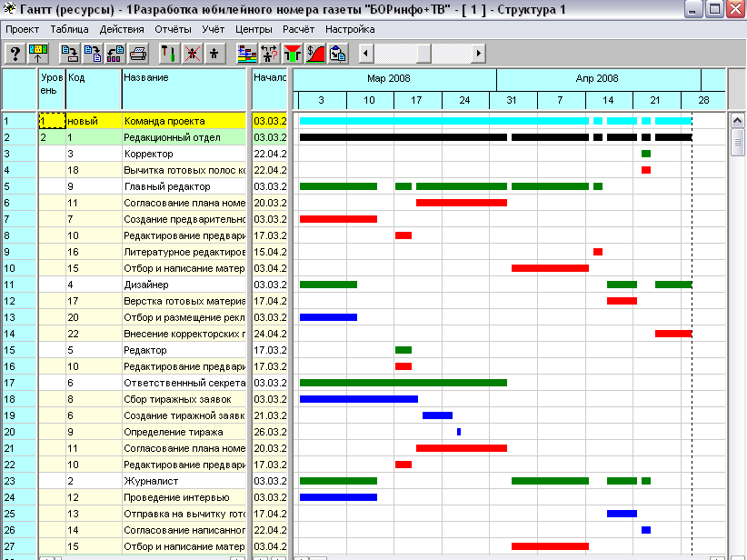This screenshot has width=747, height=560.
Task: Click the person figure resource icon
Action: point(214,54)
